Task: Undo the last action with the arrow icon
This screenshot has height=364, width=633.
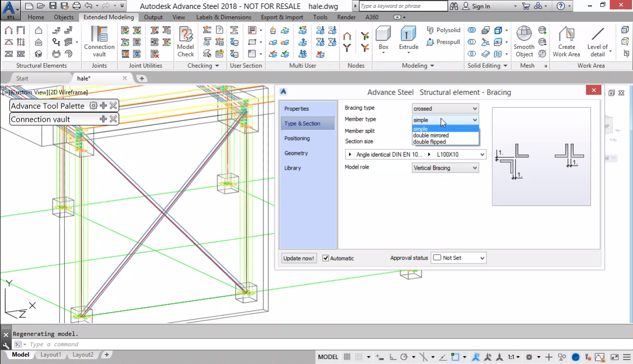Action: pyautogui.click(x=88, y=6)
